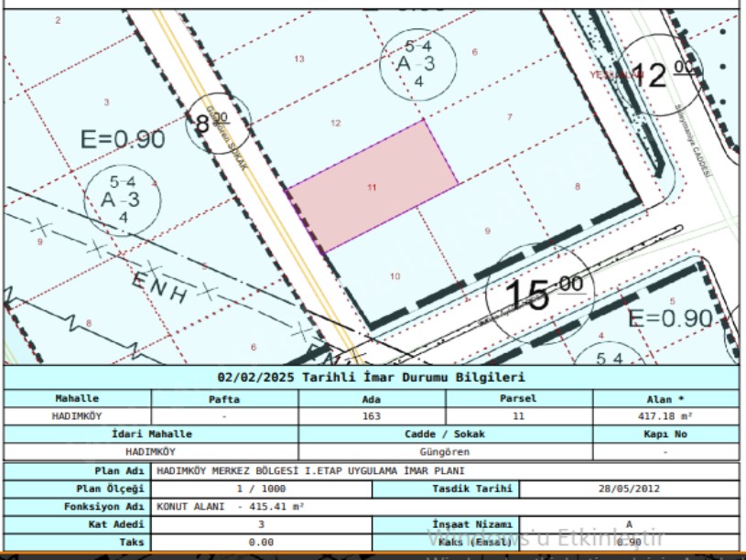Click the ENH power line label

coord(160,287)
